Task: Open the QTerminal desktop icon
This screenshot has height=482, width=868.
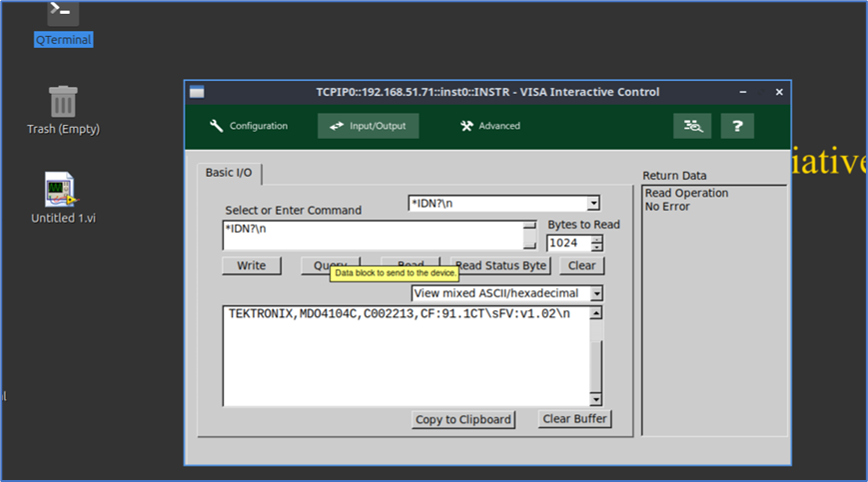Action: (63, 23)
